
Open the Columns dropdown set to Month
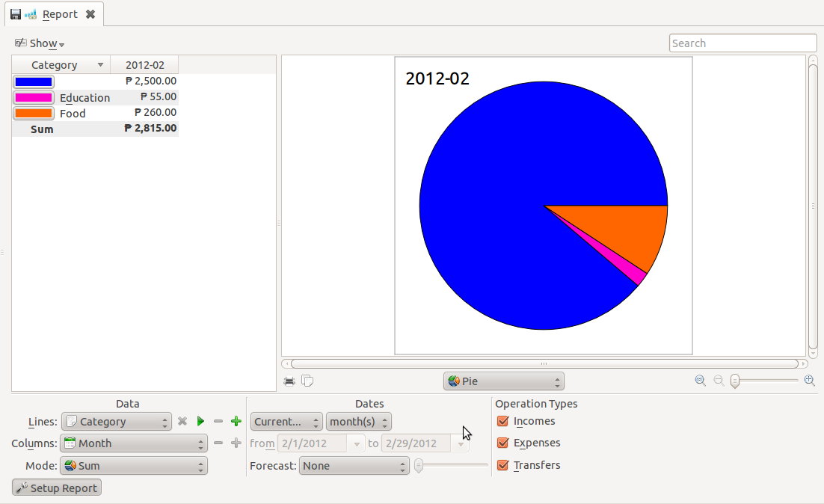[133, 443]
